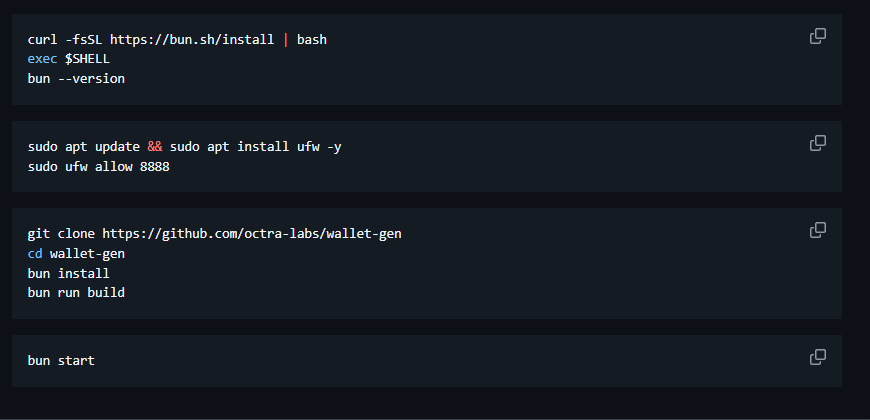Click the $SHELL variable text
The image size is (870, 420).
88,59
